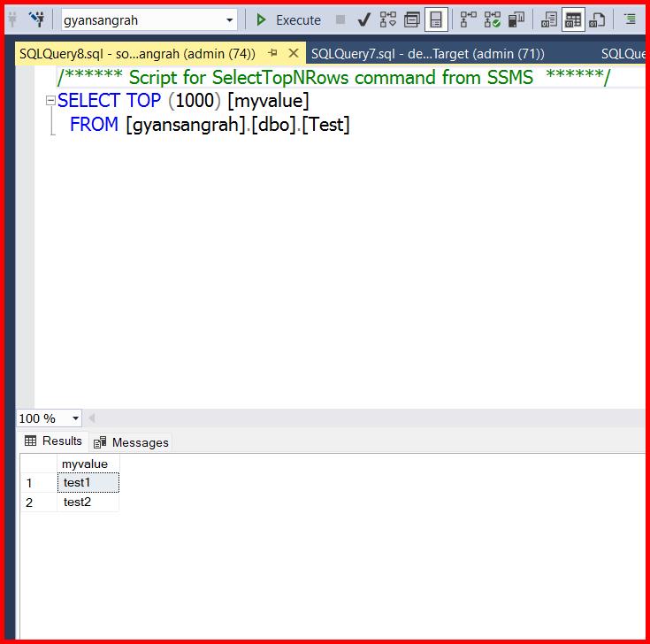
Task: Click the indent lines toolbar icon
Action: (630, 19)
